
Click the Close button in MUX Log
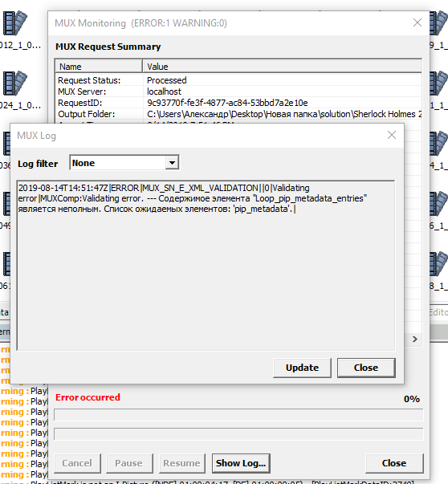coord(366,368)
